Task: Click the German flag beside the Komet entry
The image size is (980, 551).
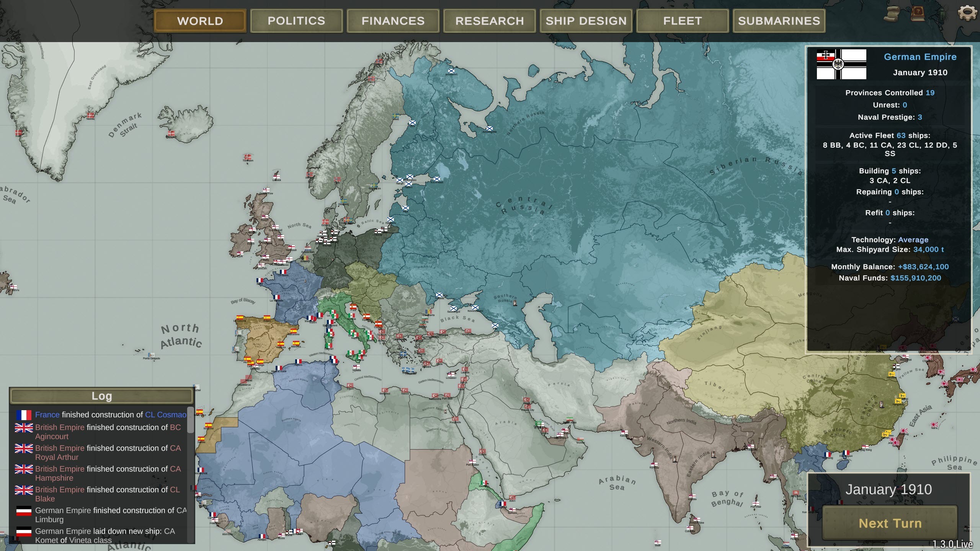Action: [x=24, y=531]
